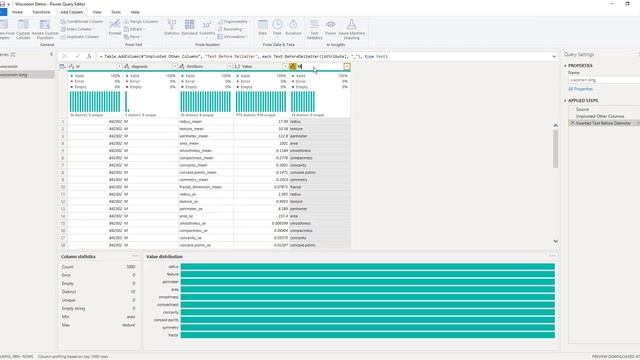
Task: Launch Vision AI insight
Action: tap(331, 28)
